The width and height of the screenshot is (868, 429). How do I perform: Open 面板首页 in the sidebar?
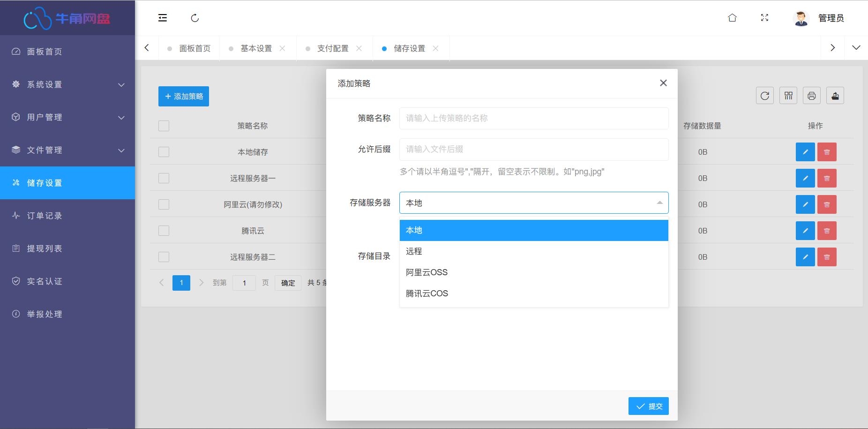67,52
